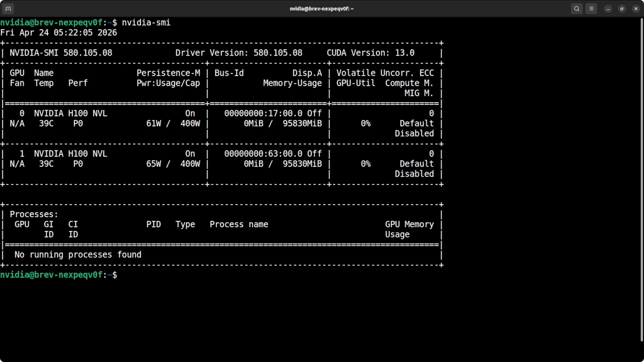
Task: Click the Fri Apr 24 timestamp line
Action: pyautogui.click(x=58, y=33)
